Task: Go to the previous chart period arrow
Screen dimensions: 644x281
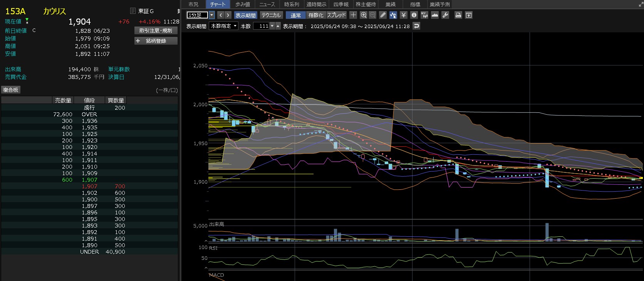Action: point(221,15)
